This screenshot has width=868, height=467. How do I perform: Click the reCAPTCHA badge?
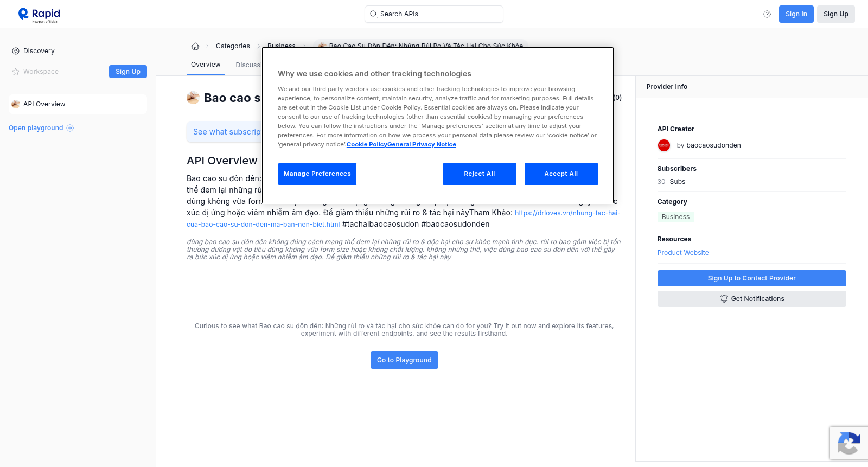pyautogui.click(x=849, y=443)
